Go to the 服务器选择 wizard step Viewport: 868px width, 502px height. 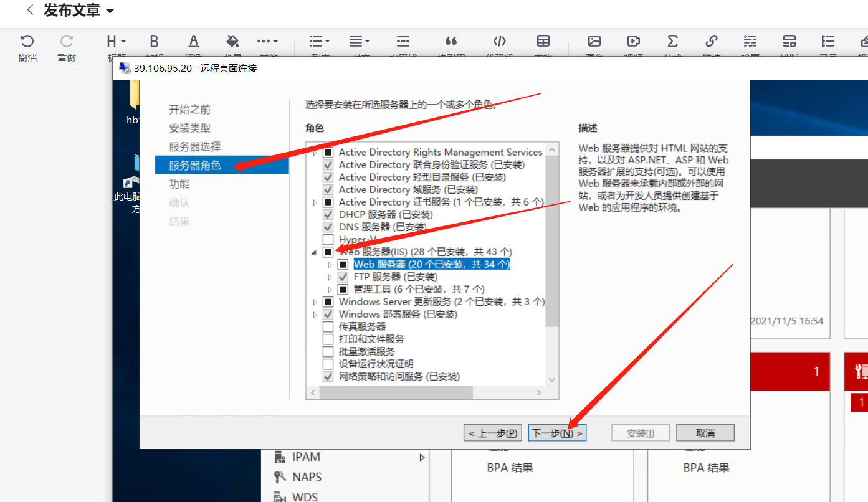click(x=195, y=146)
